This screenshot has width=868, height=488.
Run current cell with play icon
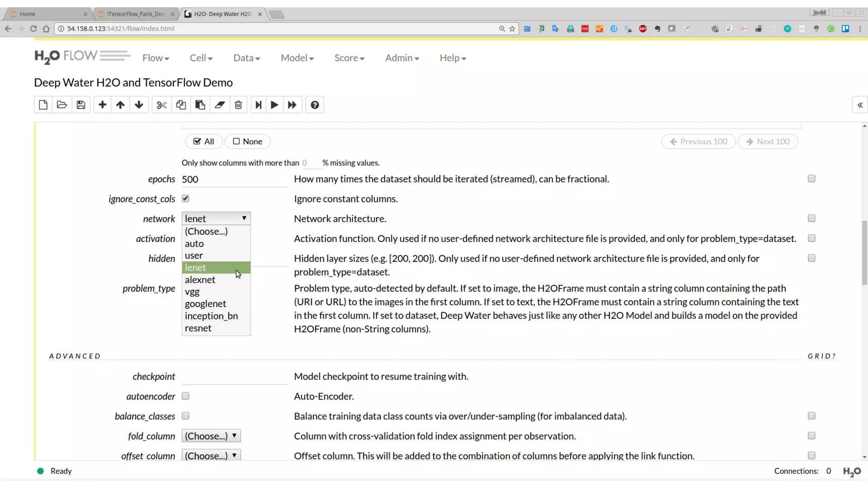pos(274,105)
